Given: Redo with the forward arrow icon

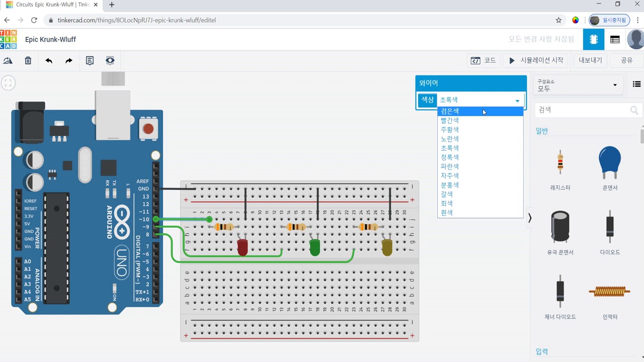Looking at the screenshot, I should [69, 61].
